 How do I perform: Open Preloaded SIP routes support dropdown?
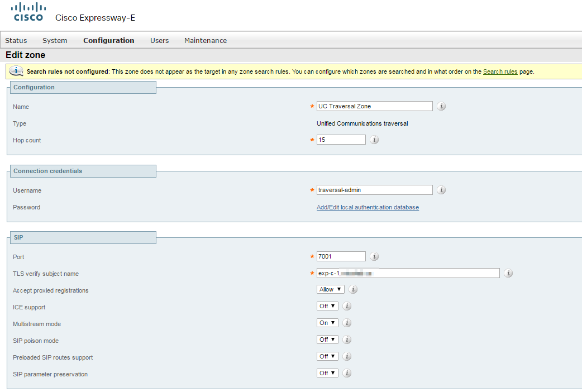(x=327, y=356)
